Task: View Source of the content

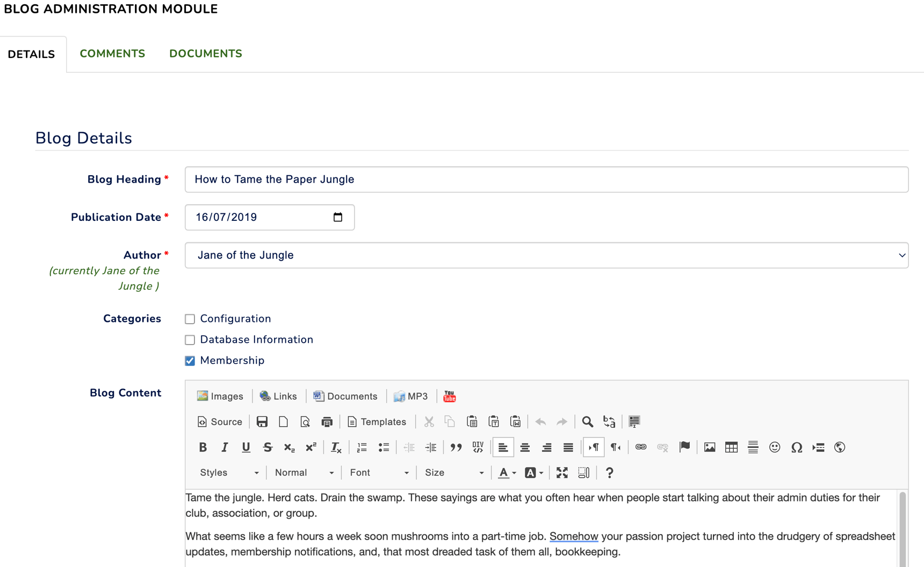Action: click(x=220, y=422)
